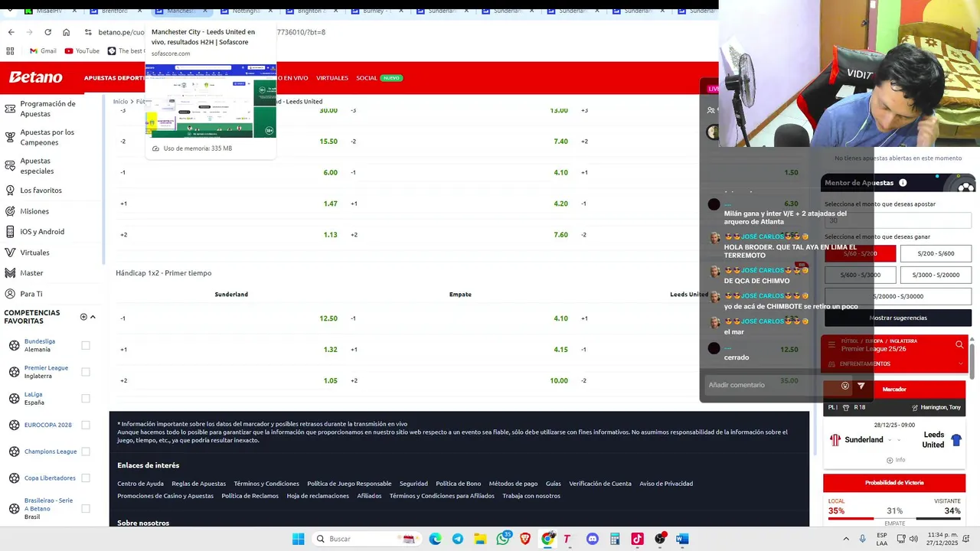Screen dimensions: 980x551
Task: Click the search icon in Premier League widget
Action: click(959, 344)
